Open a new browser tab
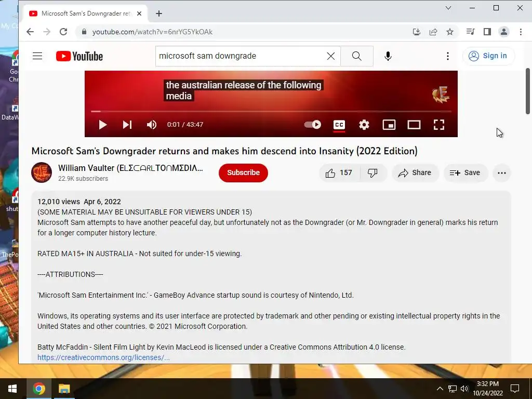 tap(159, 14)
